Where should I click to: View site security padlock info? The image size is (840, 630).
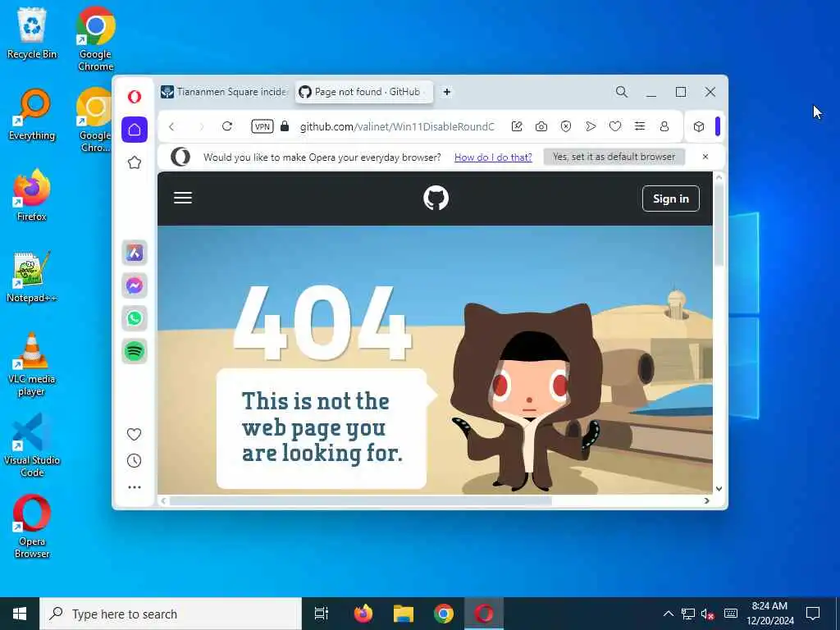[285, 126]
